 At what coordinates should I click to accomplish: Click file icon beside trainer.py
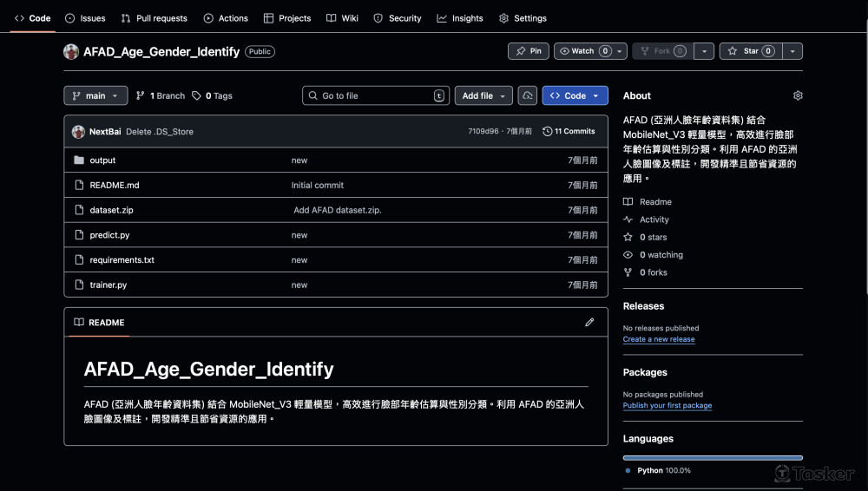79,285
